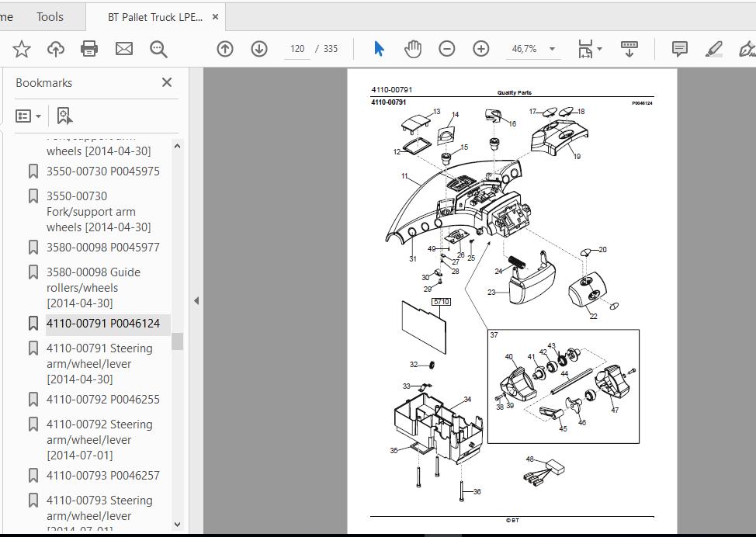Open the bookmarks options menu dropdown
The height and width of the screenshot is (537, 756).
tap(29, 116)
